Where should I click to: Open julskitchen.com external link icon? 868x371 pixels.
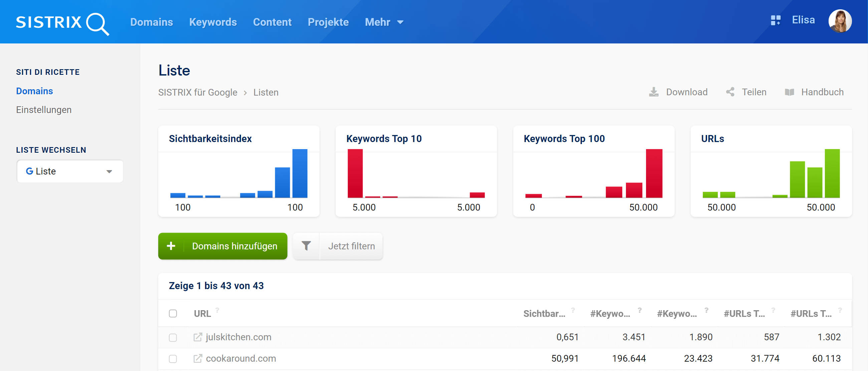(x=198, y=337)
